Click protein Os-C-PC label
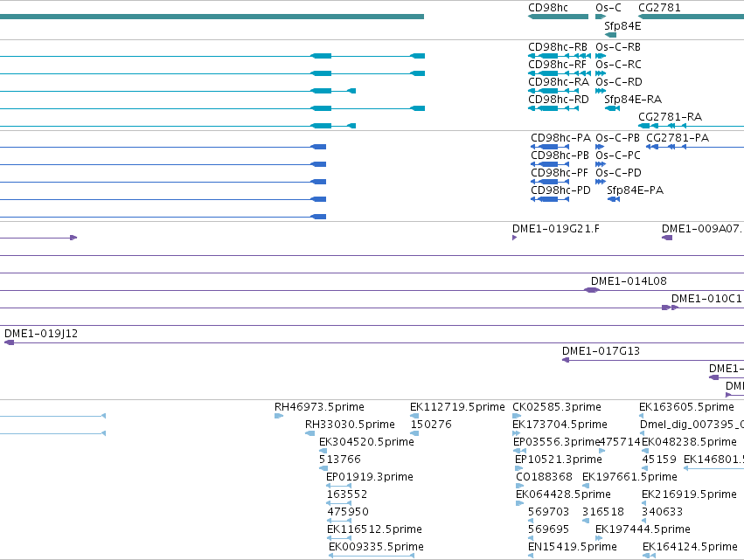 [618, 156]
